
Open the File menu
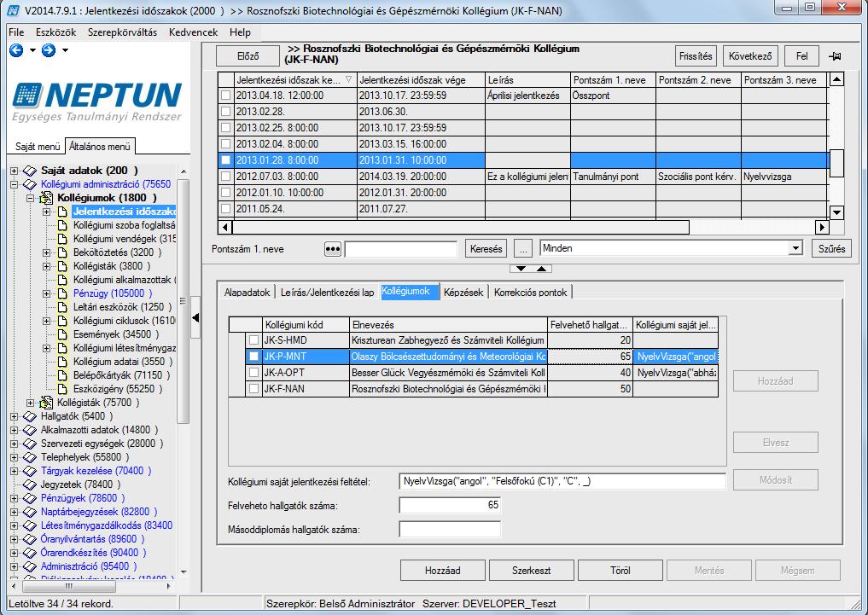[x=16, y=32]
